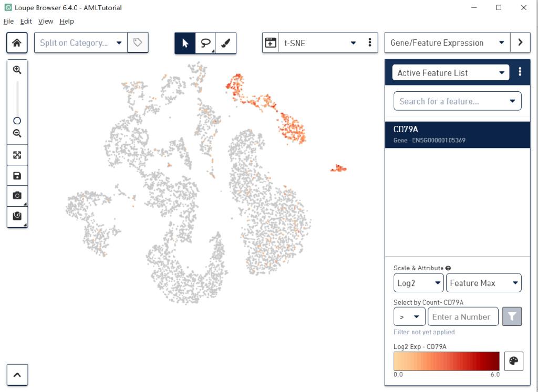538x392 pixels.
Task: Open the t-SNE projection dropdown
Action: coord(320,43)
